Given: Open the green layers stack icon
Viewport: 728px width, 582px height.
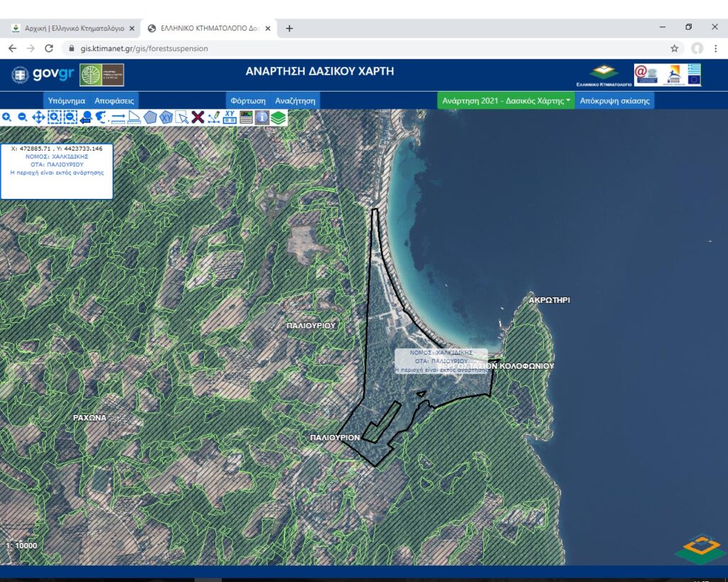Looking at the screenshot, I should [x=278, y=117].
